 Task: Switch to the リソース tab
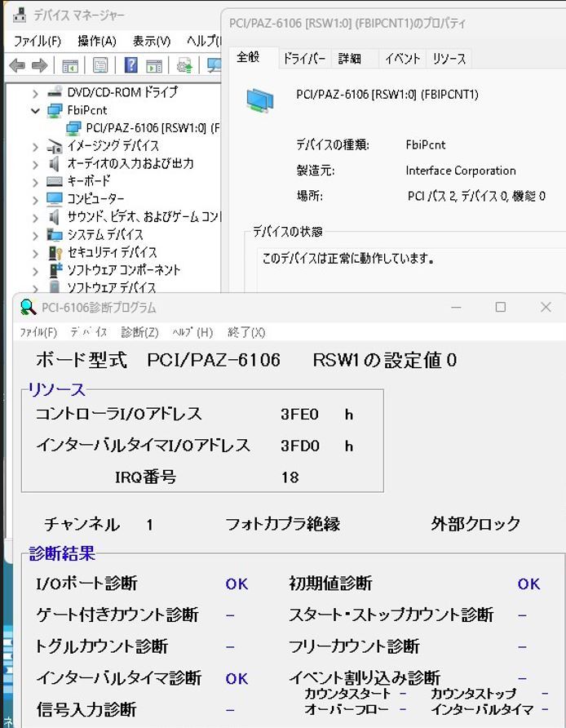pos(449,59)
